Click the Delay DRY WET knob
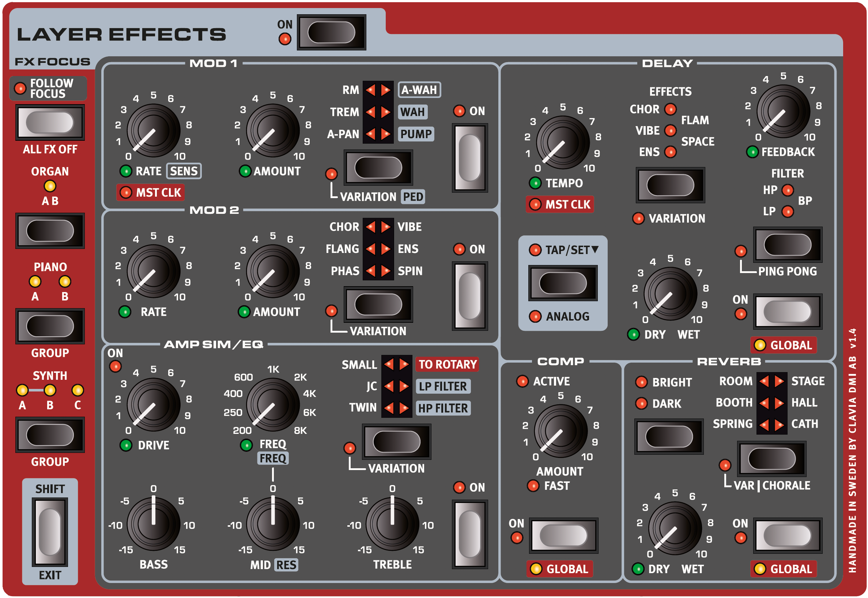Viewport: 868px width, 598px height. (x=670, y=294)
